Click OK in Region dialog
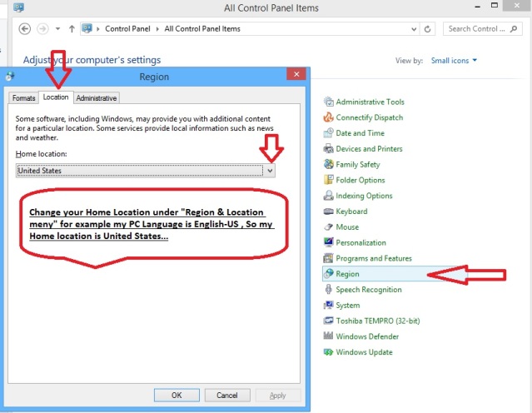 pos(177,395)
